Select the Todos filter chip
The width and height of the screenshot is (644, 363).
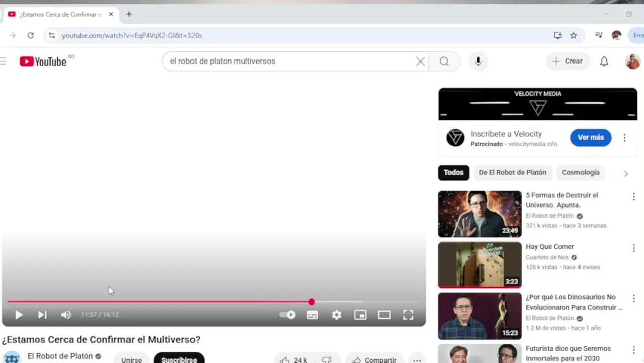pos(454,172)
